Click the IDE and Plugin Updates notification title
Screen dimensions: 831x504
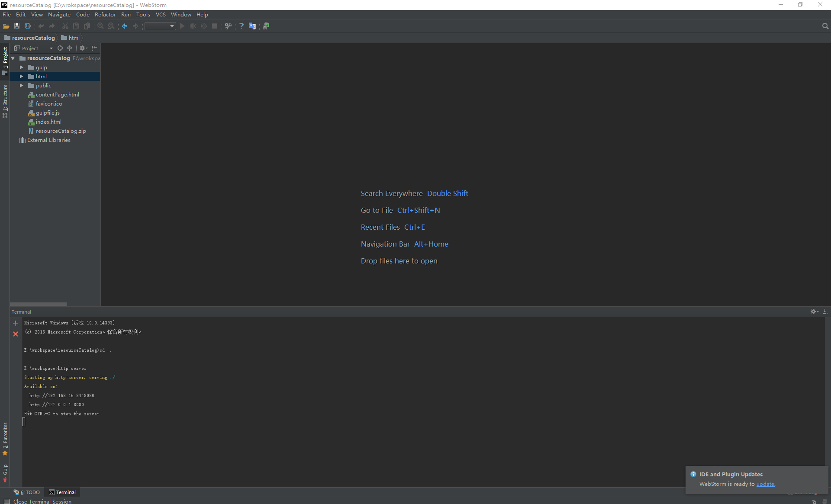point(731,474)
